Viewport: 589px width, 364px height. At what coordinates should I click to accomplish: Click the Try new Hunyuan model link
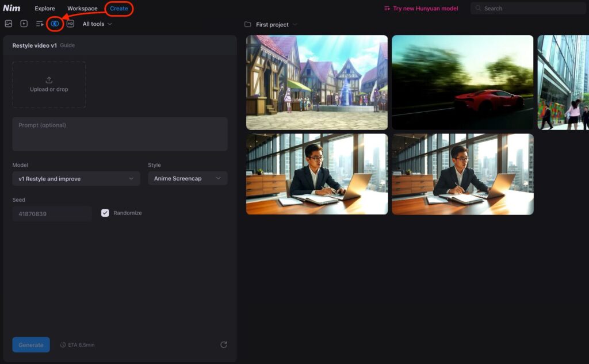422,9
